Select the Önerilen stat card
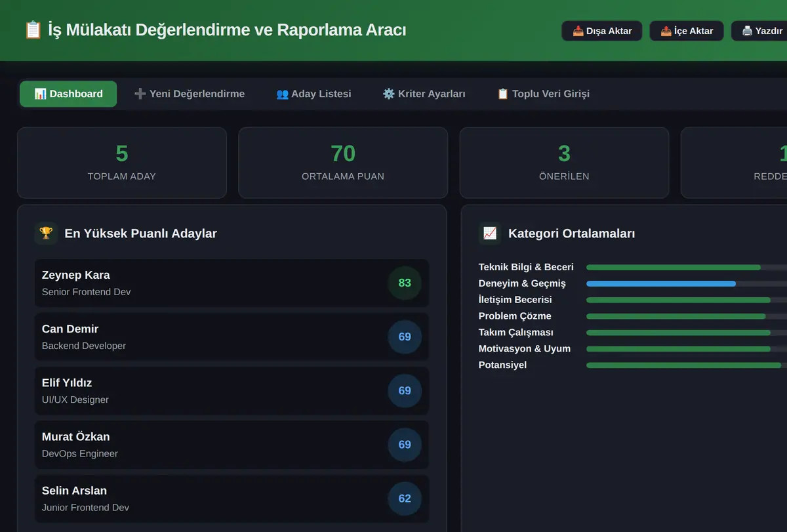 click(564, 163)
